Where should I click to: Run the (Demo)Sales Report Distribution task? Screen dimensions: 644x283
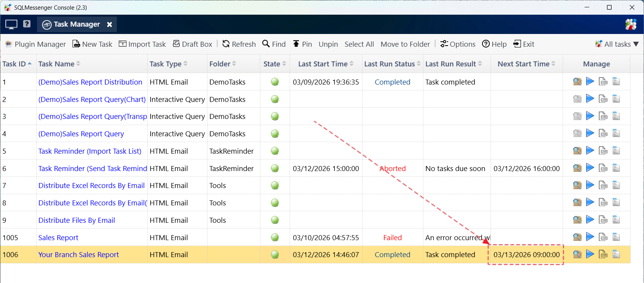coord(590,81)
